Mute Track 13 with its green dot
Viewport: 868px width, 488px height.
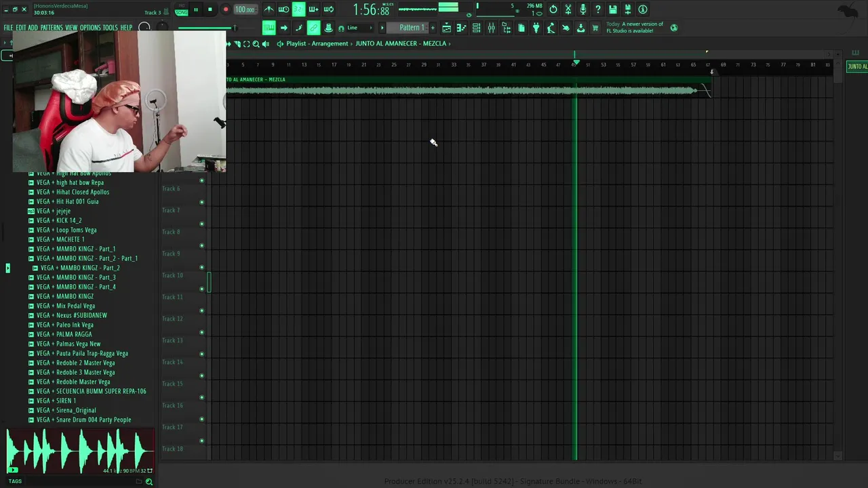(201, 354)
